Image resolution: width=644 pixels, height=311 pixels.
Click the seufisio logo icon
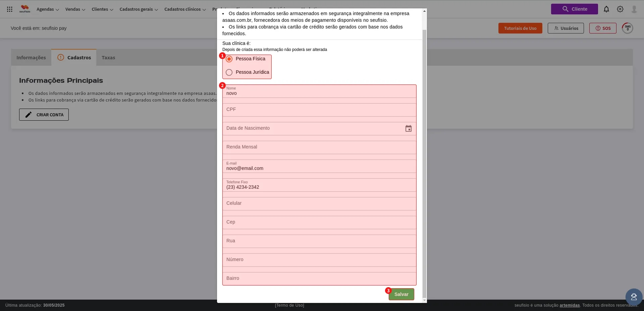(25, 9)
